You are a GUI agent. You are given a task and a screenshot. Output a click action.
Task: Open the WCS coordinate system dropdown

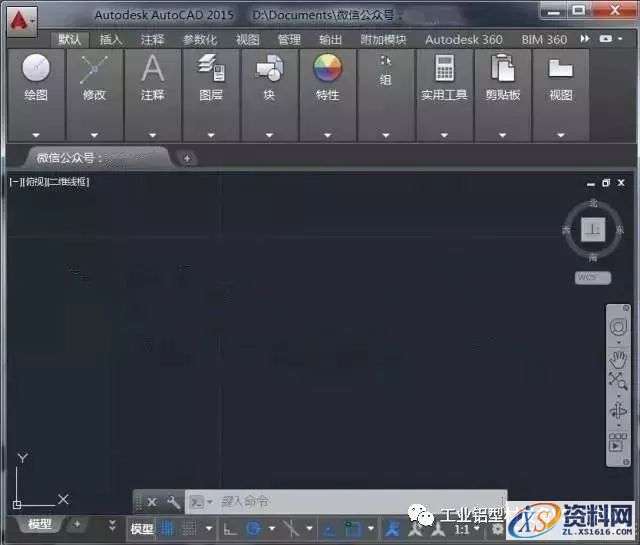pos(593,278)
